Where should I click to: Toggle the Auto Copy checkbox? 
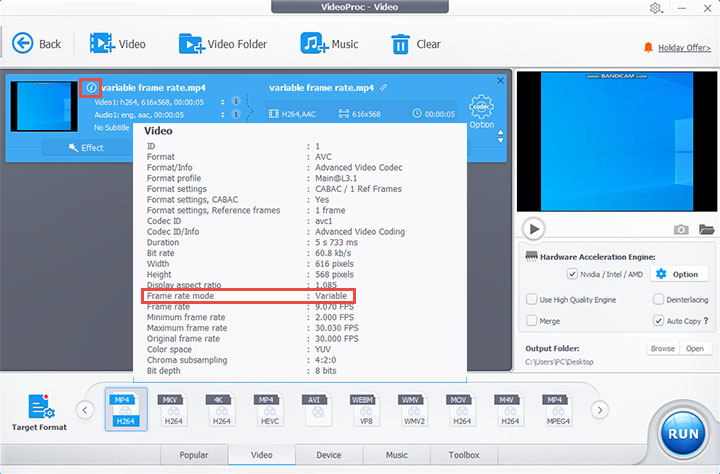tap(658, 321)
